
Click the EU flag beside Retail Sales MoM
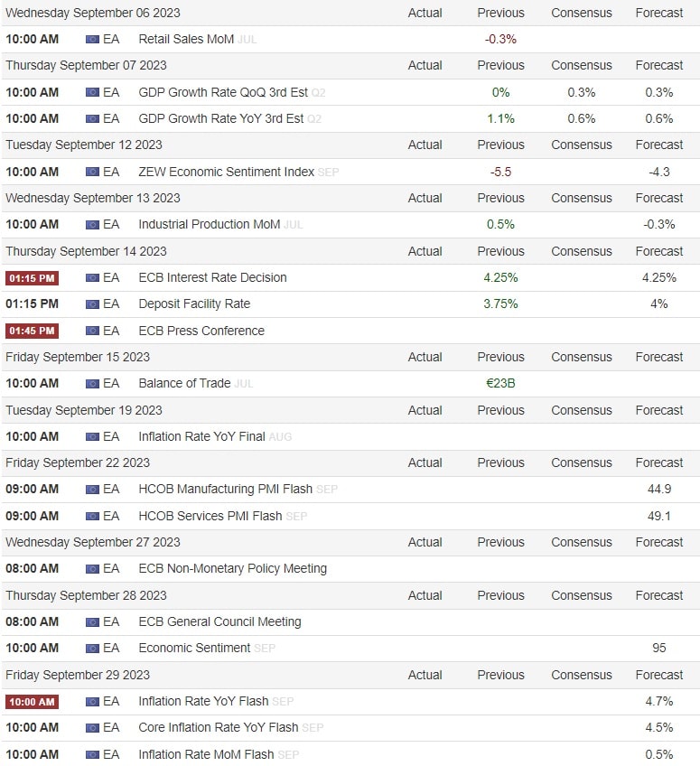pos(92,39)
